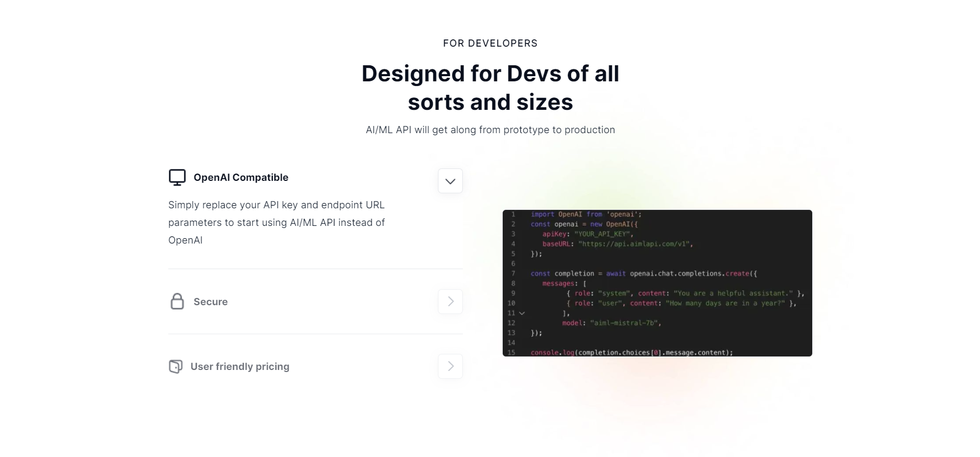The width and height of the screenshot is (980, 457).
Task: Click the apiKey "YOUR_API_KEY" code line
Action: coord(588,234)
